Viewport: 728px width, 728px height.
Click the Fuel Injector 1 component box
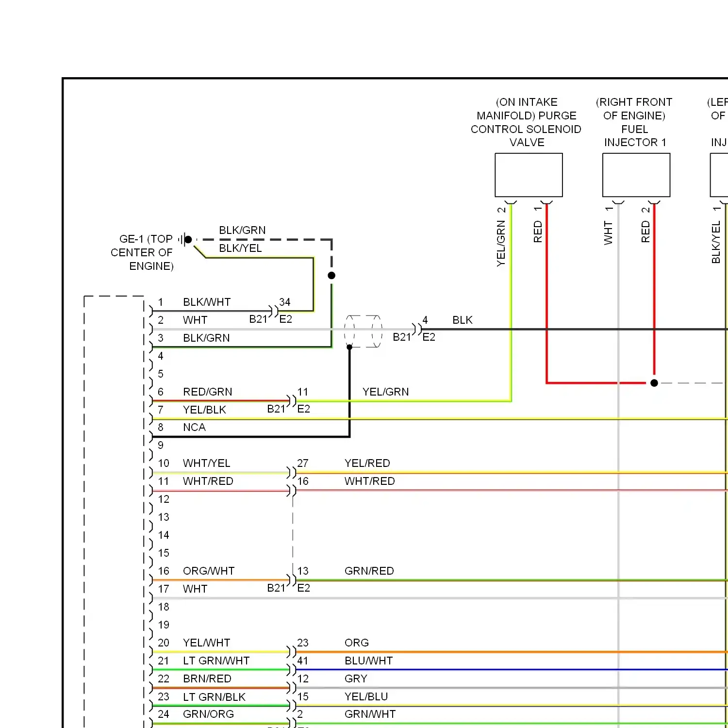(x=636, y=175)
